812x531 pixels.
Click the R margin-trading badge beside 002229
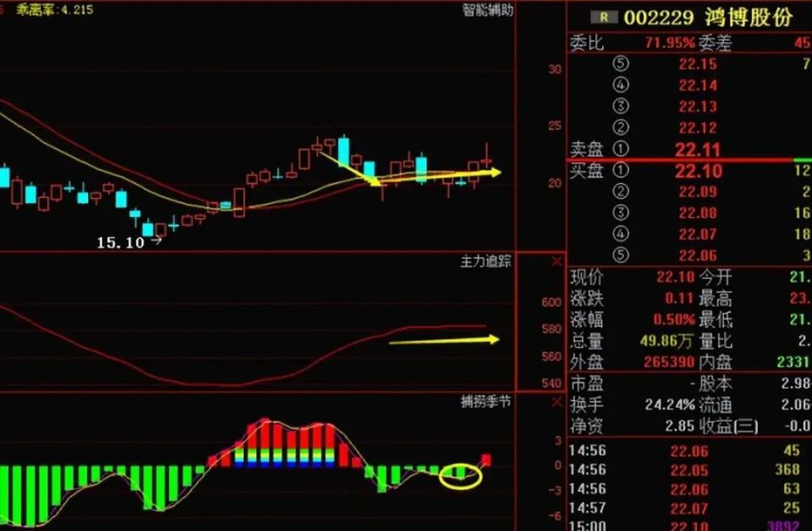click(x=604, y=17)
